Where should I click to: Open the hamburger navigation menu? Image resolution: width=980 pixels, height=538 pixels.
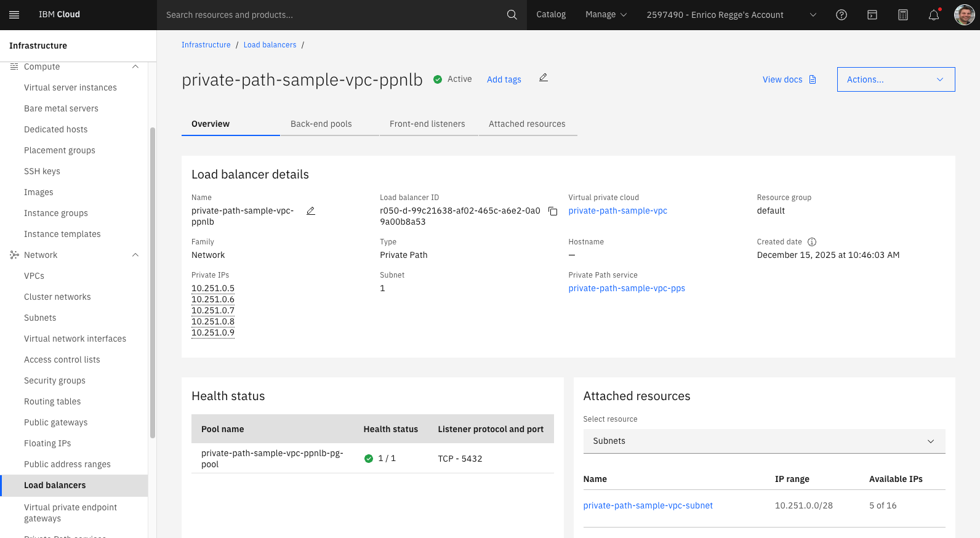tap(14, 15)
